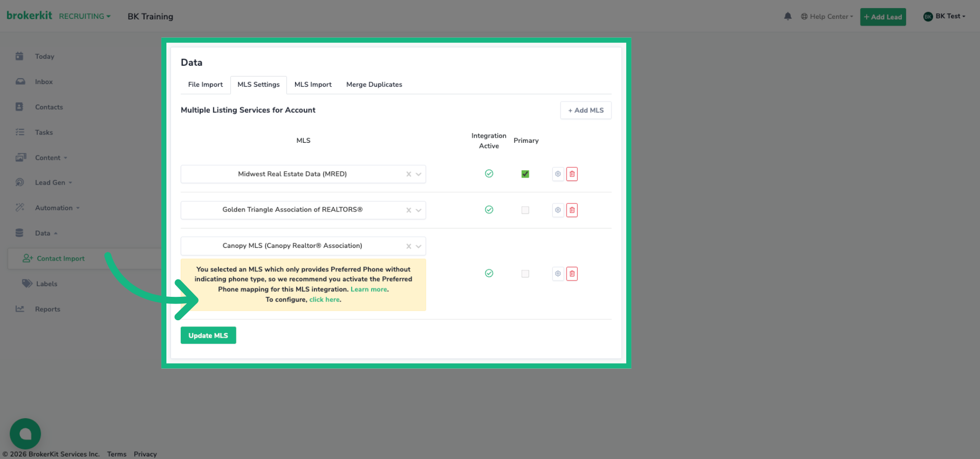Clear the MRED selection with X
Screen dimensions: 980x459
click(x=408, y=174)
